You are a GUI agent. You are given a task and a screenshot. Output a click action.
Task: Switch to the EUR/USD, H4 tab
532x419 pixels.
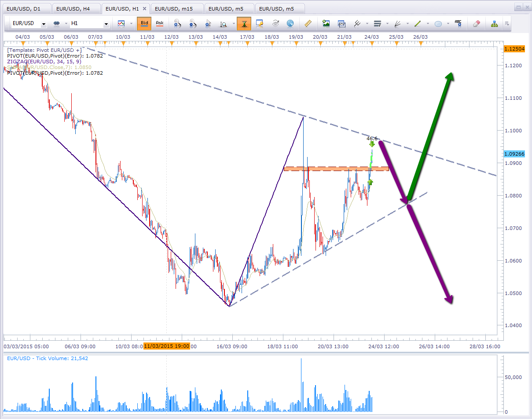click(x=76, y=8)
